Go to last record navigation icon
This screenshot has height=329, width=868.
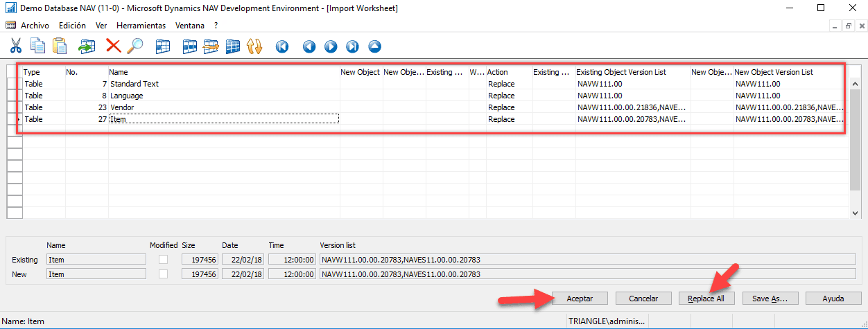point(353,46)
